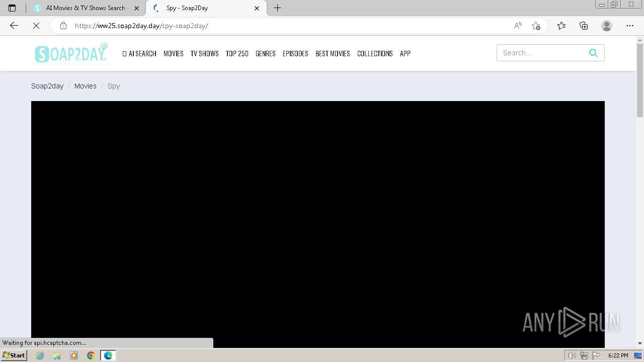Click the Spy breadcrumb text
The width and height of the screenshot is (644, 362).
114,86
